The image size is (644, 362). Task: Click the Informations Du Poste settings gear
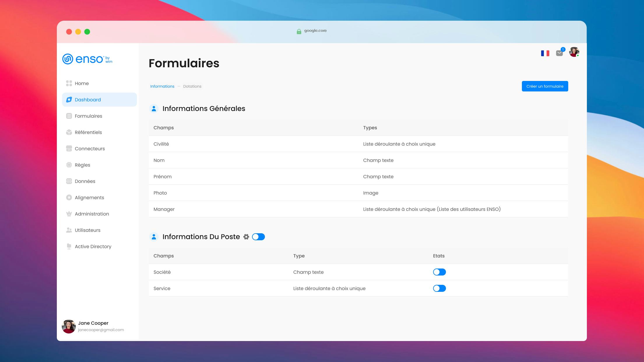click(x=246, y=237)
